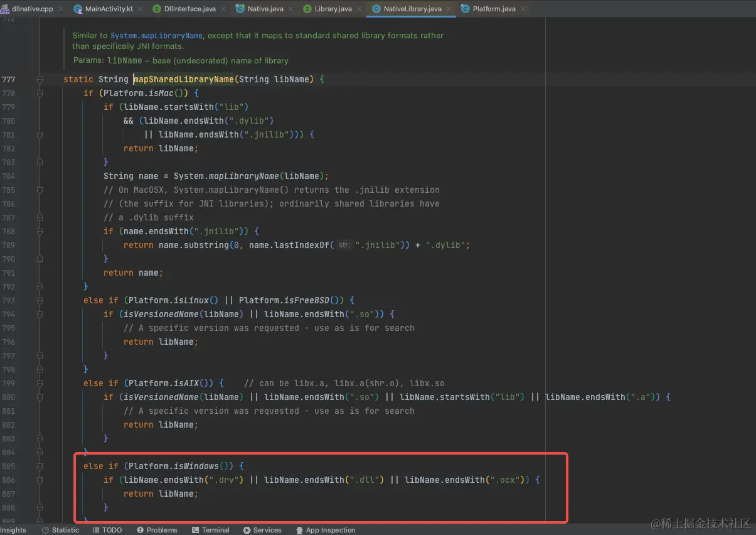Click the ".dylib" string on line 780
This screenshot has height=535, width=756.
[249, 121]
